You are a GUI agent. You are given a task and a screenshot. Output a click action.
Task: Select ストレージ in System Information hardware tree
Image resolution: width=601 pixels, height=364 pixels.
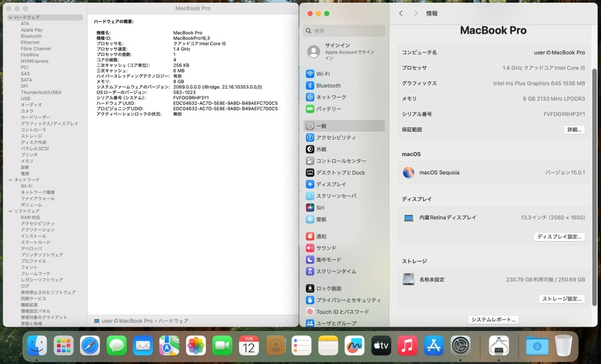[x=31, y=136]
